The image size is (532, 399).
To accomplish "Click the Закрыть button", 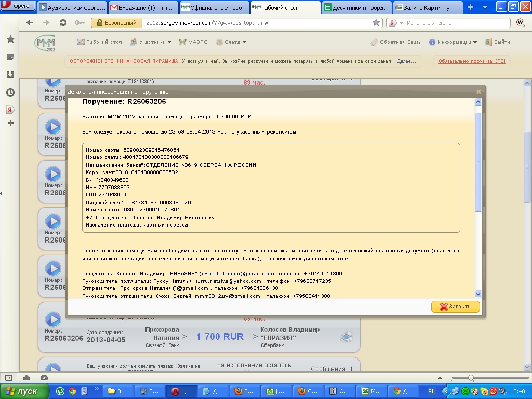I will (455, 307).
